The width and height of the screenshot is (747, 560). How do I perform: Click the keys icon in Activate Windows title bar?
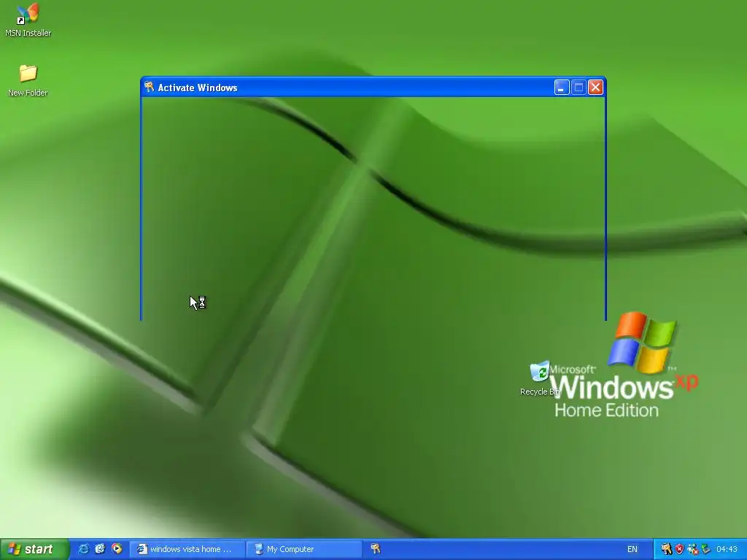(149, 87)
